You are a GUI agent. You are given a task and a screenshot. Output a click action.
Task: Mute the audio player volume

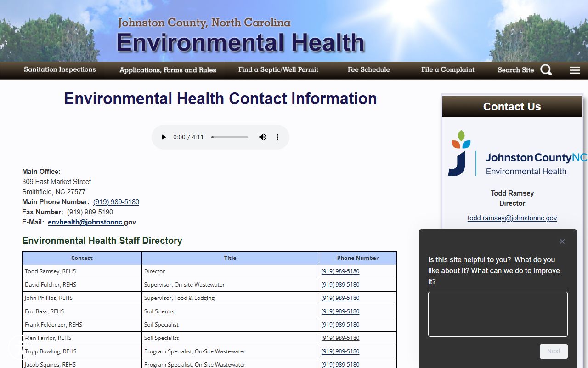click(263, 137)
